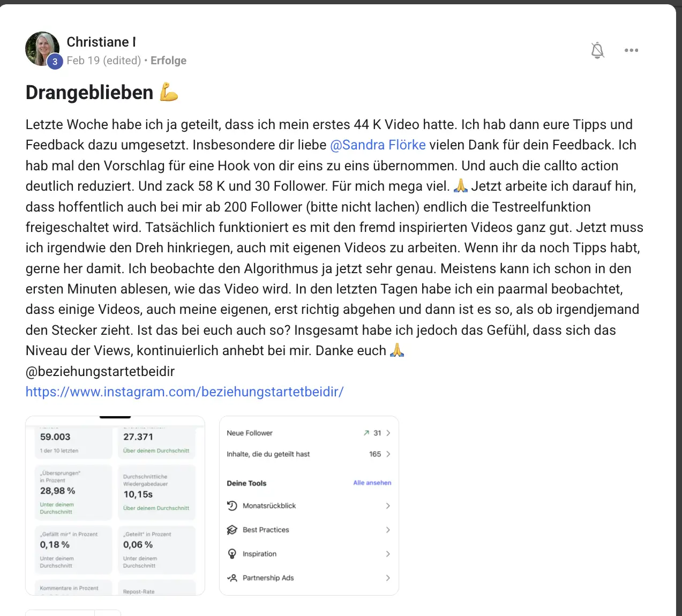This screenshot has width=682, height=616.
Task: Select the Best Practices graduation cap icon
Action: coord(232,530)
